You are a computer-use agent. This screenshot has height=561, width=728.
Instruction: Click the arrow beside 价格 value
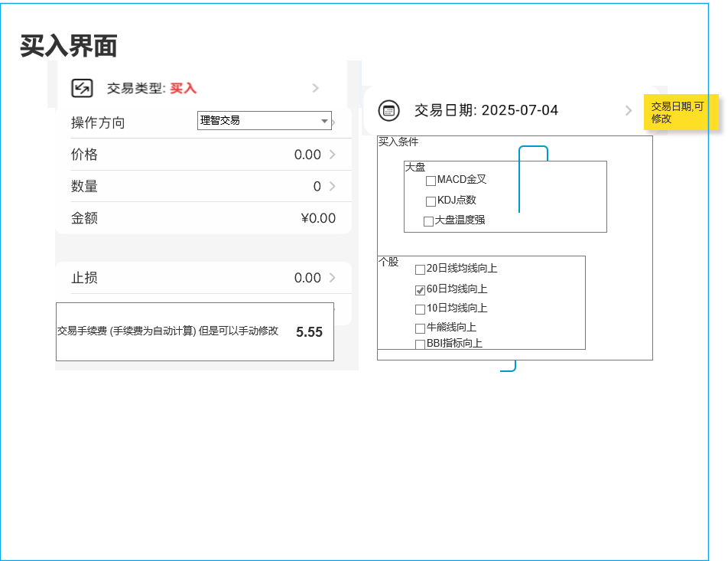(x=333, y=155)
